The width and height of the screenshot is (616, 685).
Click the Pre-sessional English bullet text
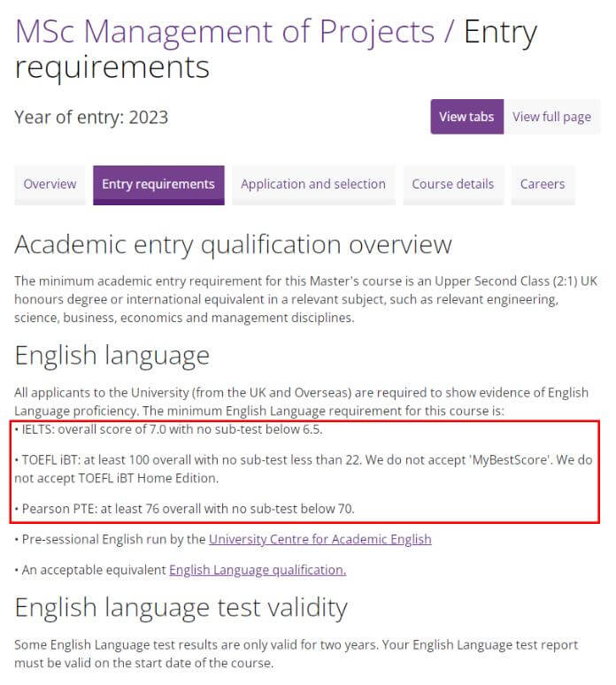point(223,540)
